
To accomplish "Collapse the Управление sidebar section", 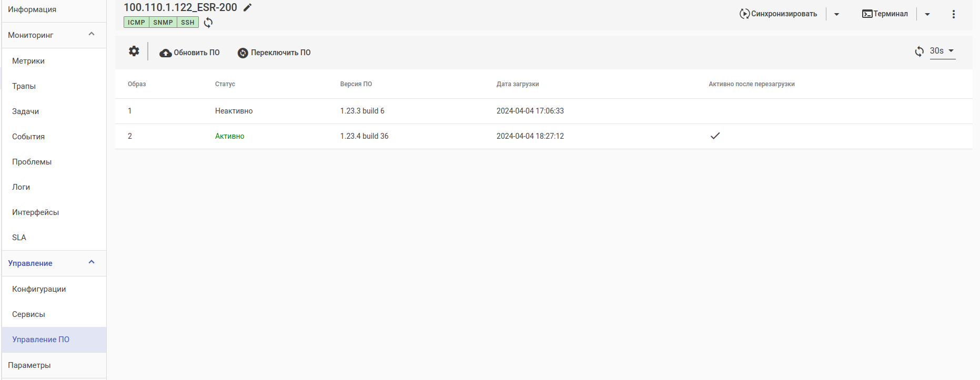I will (92, 263).
